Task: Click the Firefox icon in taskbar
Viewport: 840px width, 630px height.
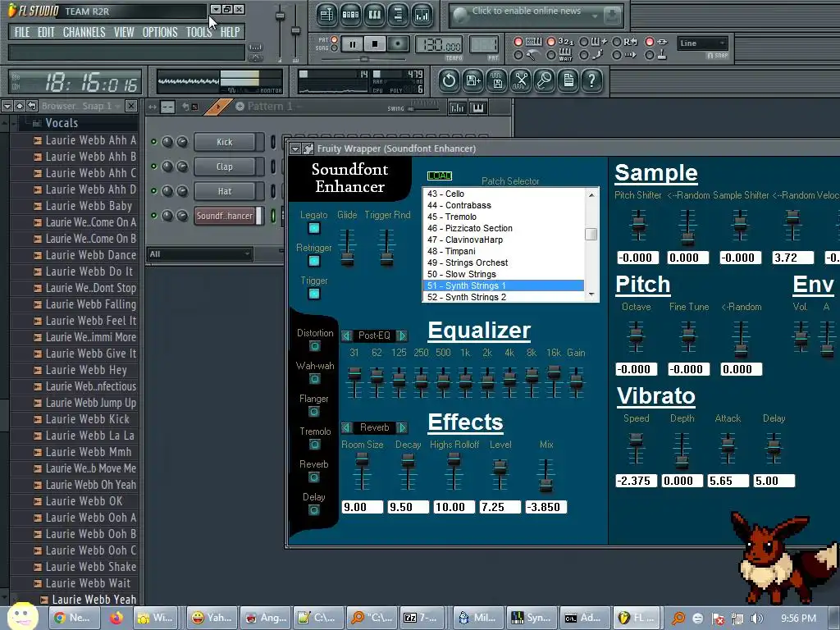Action: [x=116, y=618]
